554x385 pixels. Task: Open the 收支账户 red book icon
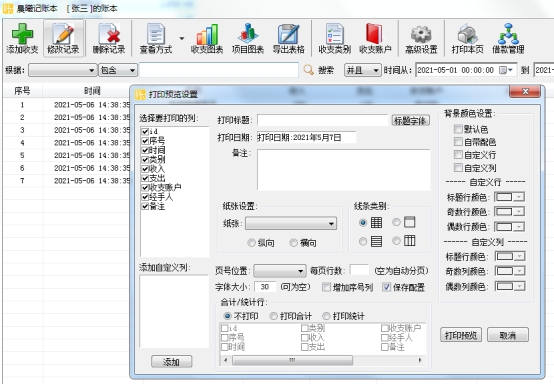pos(375,34)
